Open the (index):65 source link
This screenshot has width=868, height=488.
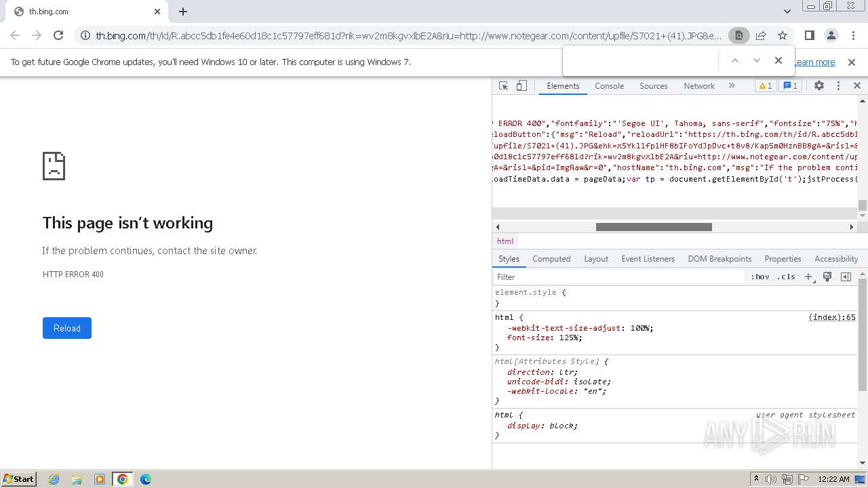pyautogui.click(x=832, y=317)
